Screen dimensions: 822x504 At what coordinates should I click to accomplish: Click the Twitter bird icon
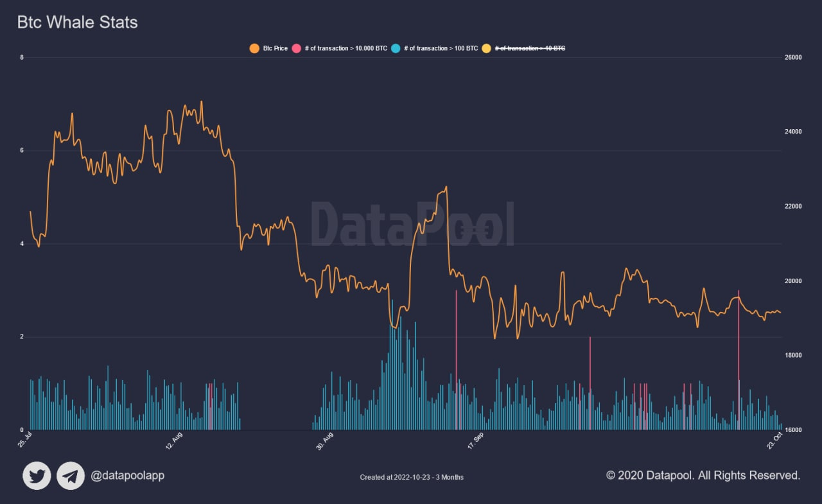[x=37, y=476]
